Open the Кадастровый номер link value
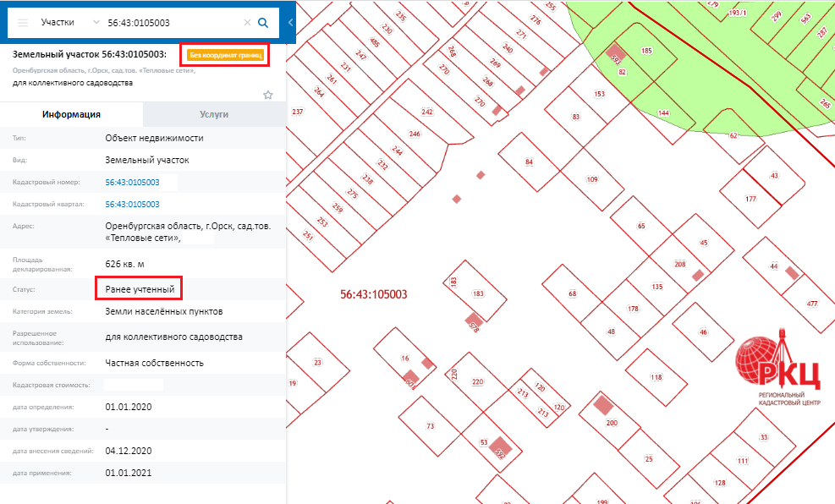835x504 pixels. click(132, 182)
